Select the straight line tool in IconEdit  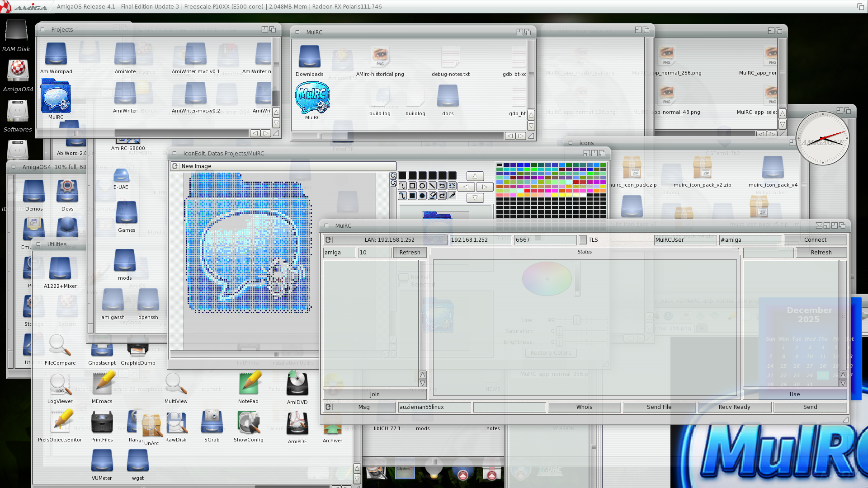point(432,186)
